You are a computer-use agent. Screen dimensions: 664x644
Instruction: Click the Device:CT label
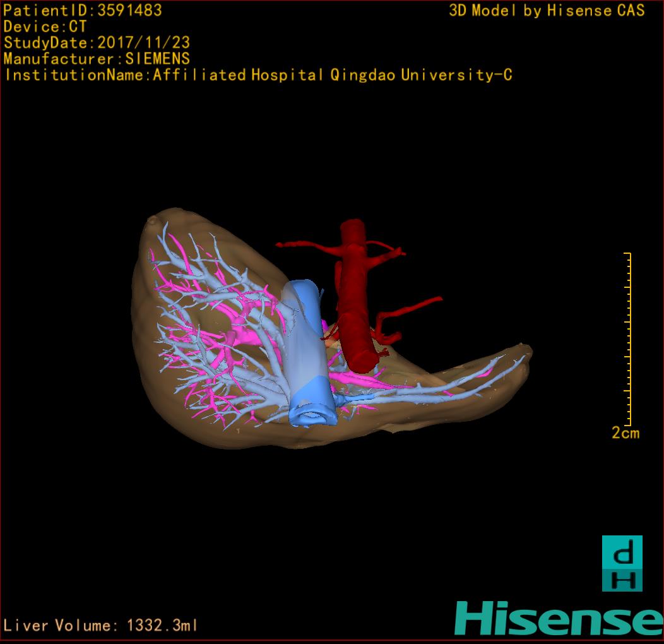click(45, 27)
